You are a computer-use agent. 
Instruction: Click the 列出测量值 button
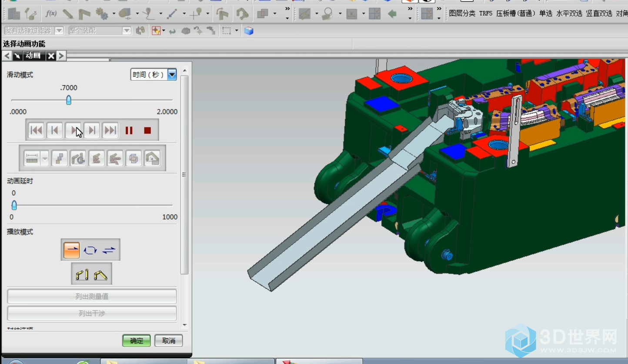[92, 297]
